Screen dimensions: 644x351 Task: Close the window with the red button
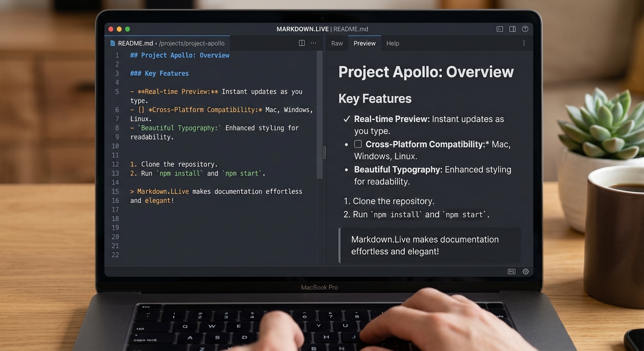(x=111, y=29)
